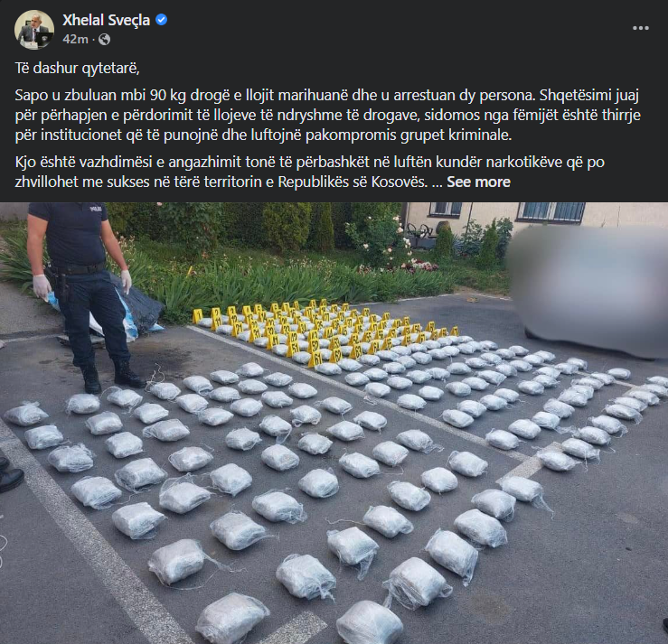Image resolution: width=668 pixels, height=644 pixels.
Task: Click the 42m post timestamp
Action: tap(75, 40)
